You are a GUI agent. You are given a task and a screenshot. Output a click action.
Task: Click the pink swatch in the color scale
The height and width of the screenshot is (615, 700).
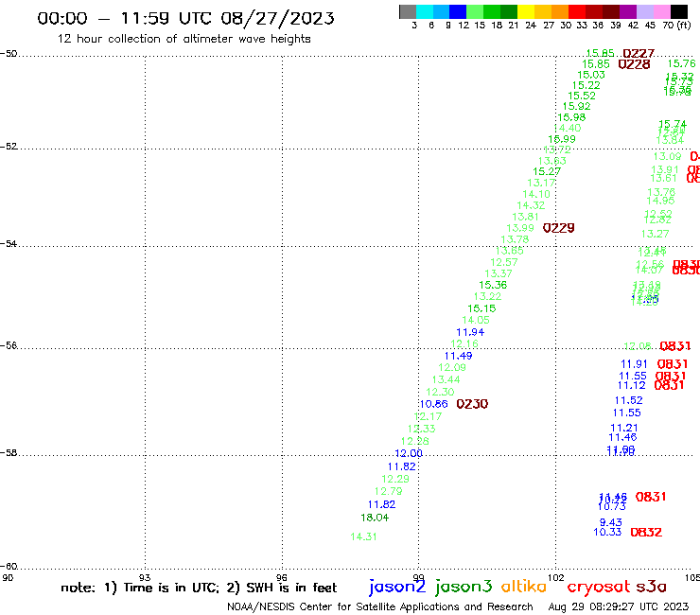pyautogui.click(x=661, y=11)
